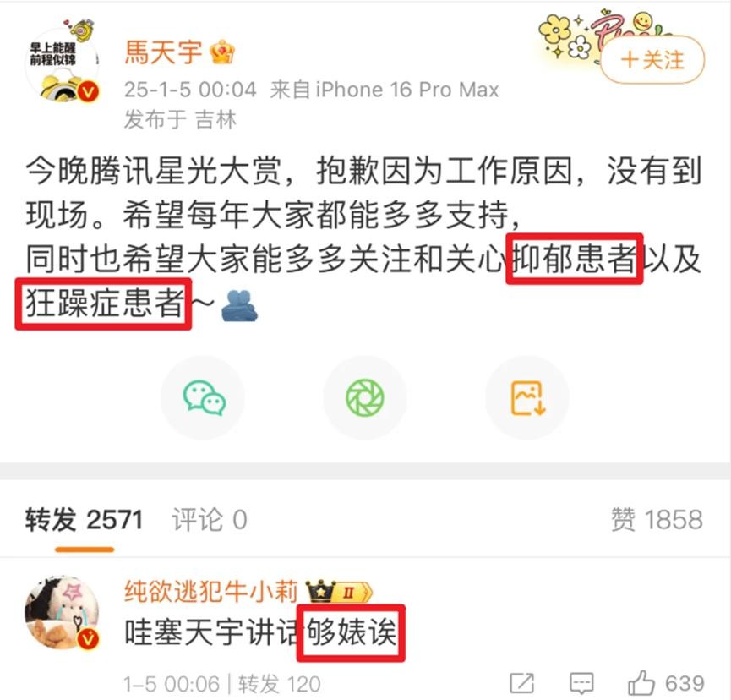Tap 馬天宇's profile avatar

pyautogui.click(x=62, y=64)
